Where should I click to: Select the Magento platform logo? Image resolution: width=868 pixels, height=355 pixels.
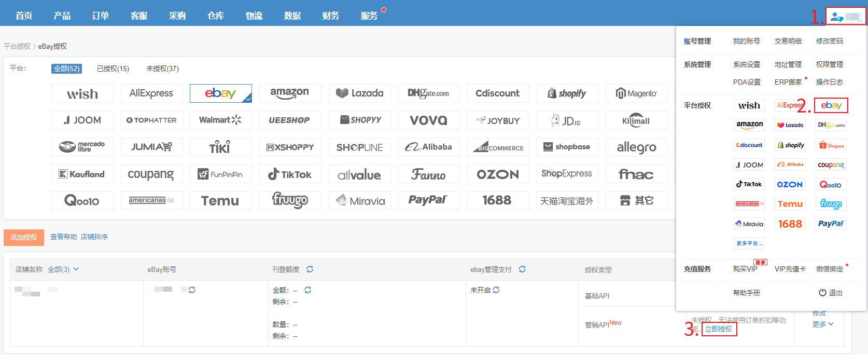point(636,93)
